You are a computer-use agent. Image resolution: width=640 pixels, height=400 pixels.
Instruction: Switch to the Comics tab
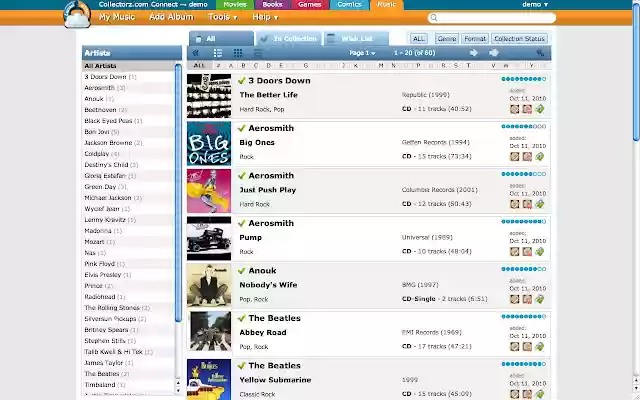pyautogui.click(x=349, y=4)
